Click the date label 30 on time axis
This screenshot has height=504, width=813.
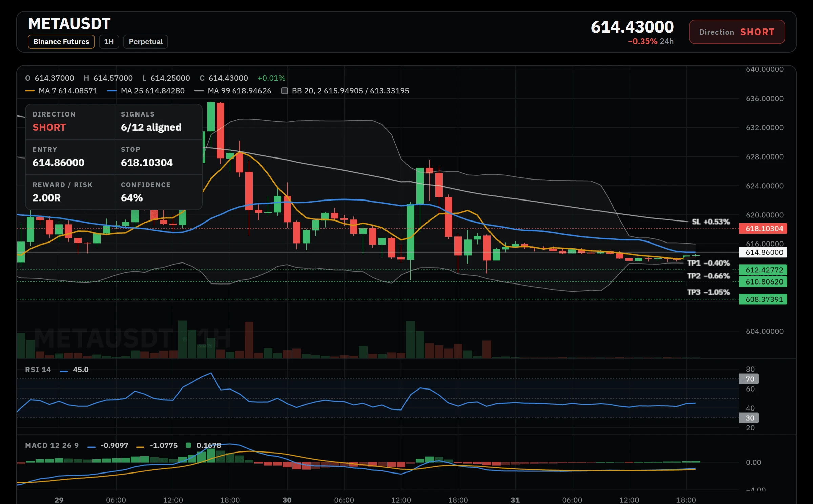coord(287,500)
